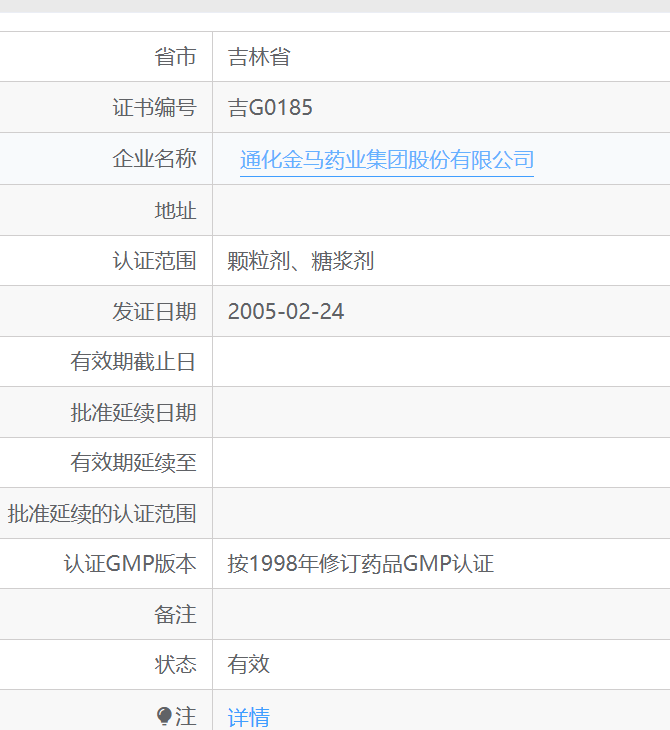Click the 批准延续的认证范围 row label
Image resolution: width=670 pixels, height=730 pixels.
pos(102,514)
